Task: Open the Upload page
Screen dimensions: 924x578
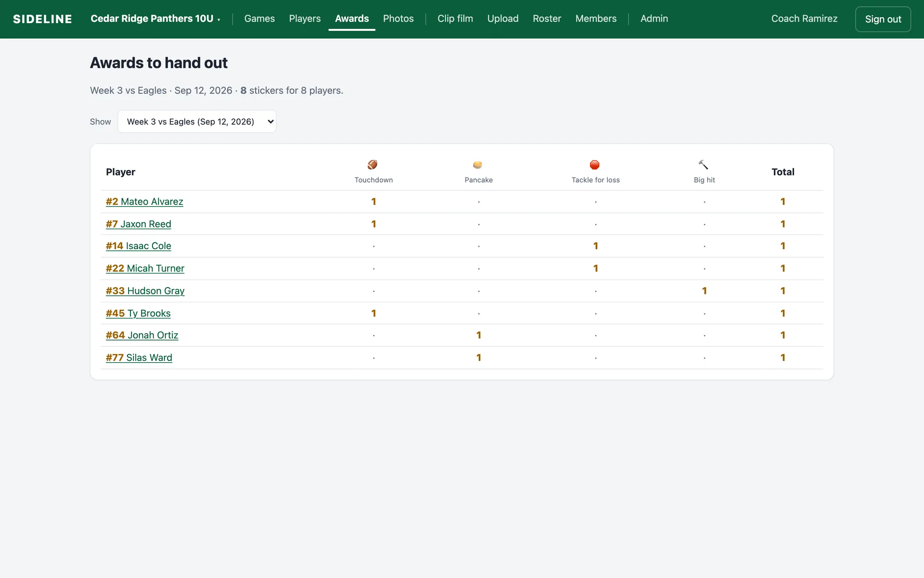Action: click(503, 19)
